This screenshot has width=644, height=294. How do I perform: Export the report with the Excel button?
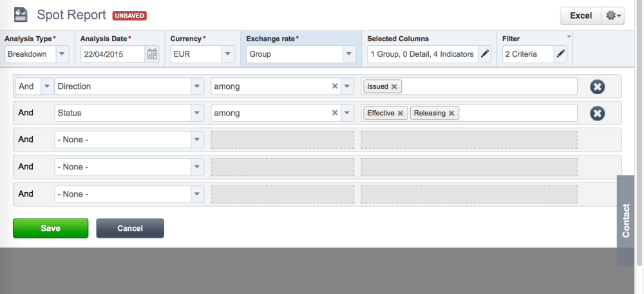click(x=581, y=15)
